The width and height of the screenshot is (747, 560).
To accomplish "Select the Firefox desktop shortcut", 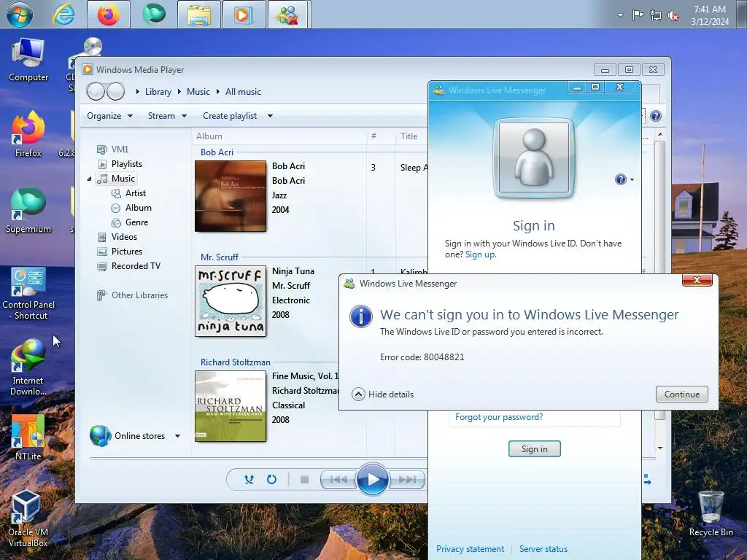I will pyautogui.click(x=28, y=134).
